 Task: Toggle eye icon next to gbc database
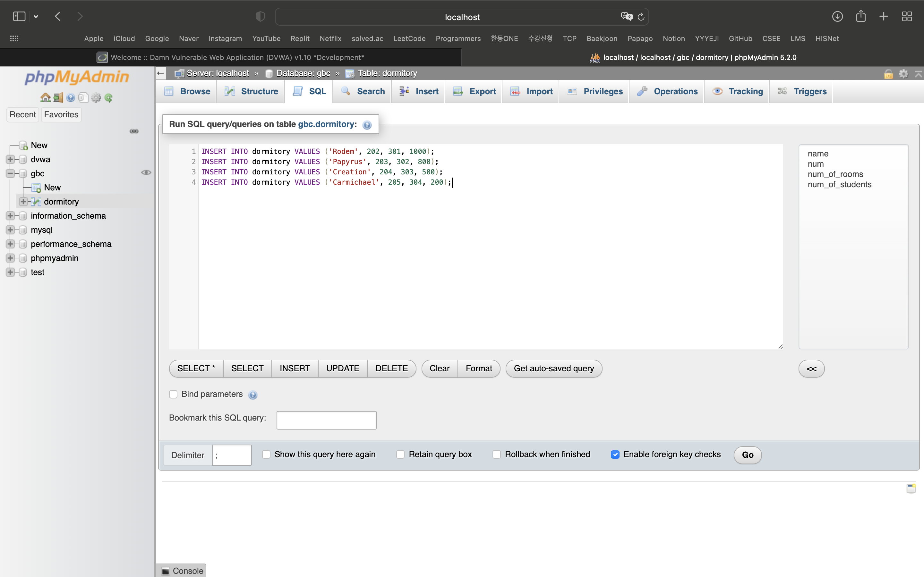(146, 172)
